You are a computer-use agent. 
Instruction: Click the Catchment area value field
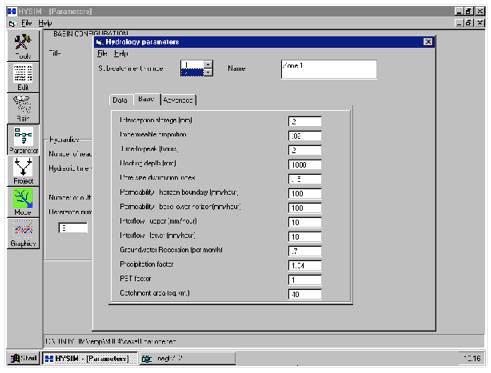pyautogui.click(x=305, y=294)
